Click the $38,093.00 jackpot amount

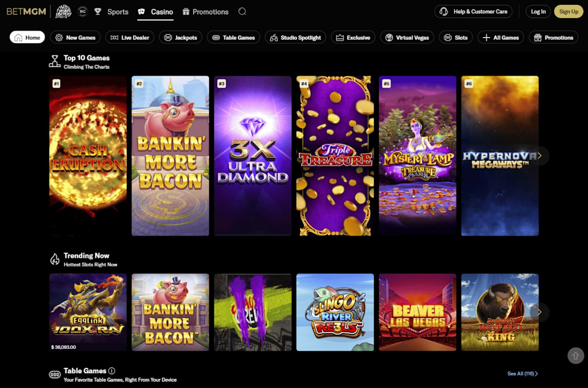click(63, 347)
